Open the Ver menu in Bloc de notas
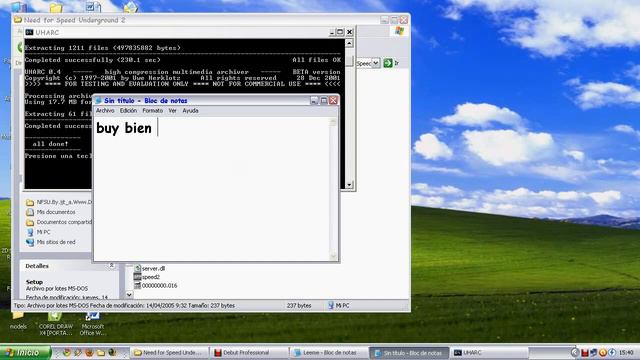Screen dimensions: 640x360 pos(172,111)
